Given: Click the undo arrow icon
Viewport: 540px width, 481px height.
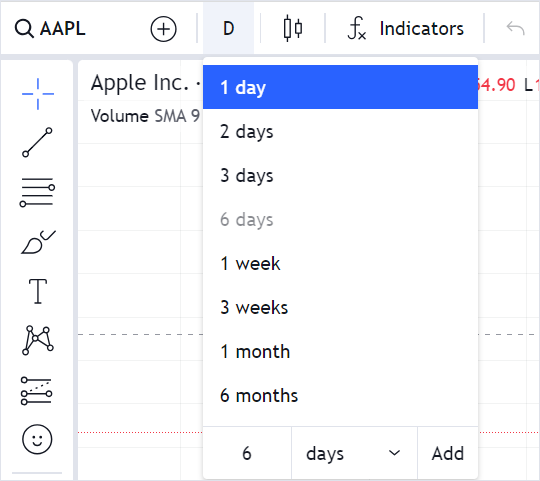Looking at the screenshot, I should (515, 29).
